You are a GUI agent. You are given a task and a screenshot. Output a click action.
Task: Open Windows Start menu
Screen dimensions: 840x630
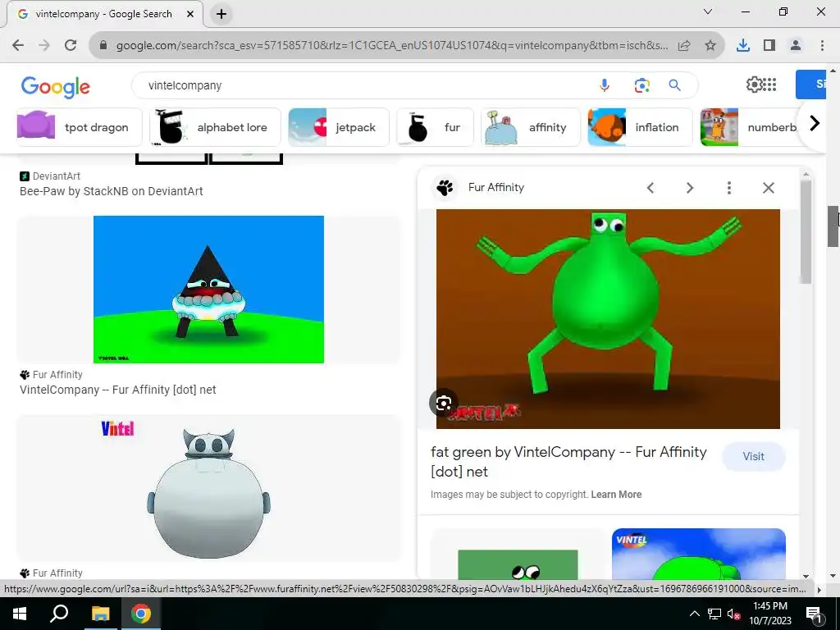(x=20, y=614)
